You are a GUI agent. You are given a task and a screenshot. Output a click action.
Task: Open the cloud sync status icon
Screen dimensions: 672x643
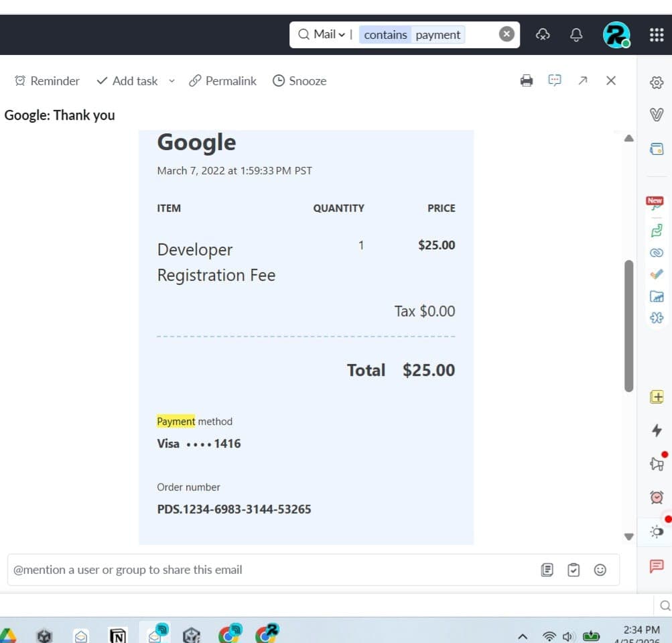543,34
